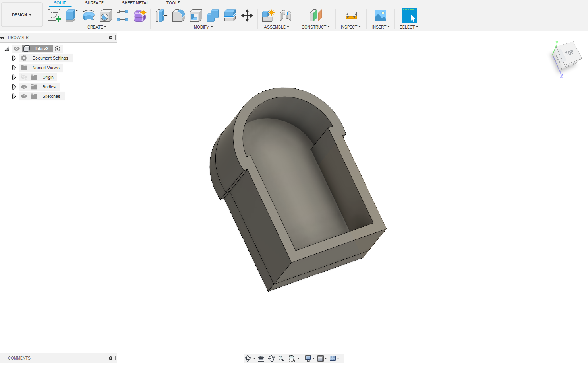Click the Document Settings gear icon
The image size is (588, 365).
tap(24, 58)
